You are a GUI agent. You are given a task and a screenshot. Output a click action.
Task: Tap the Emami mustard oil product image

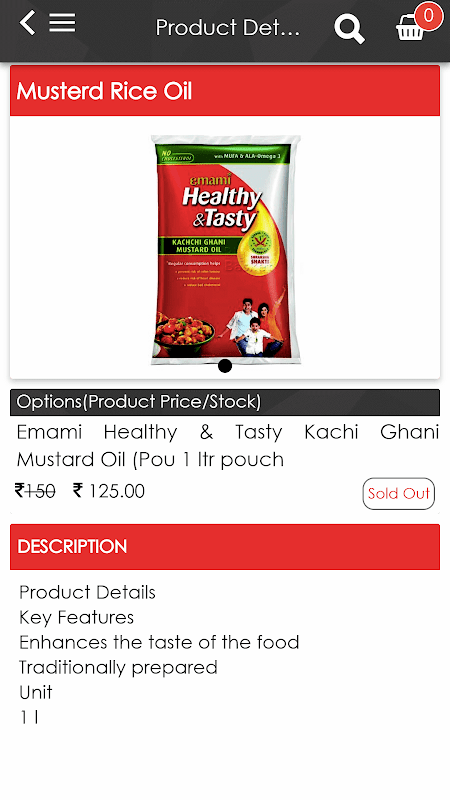[x=225, y=249]
